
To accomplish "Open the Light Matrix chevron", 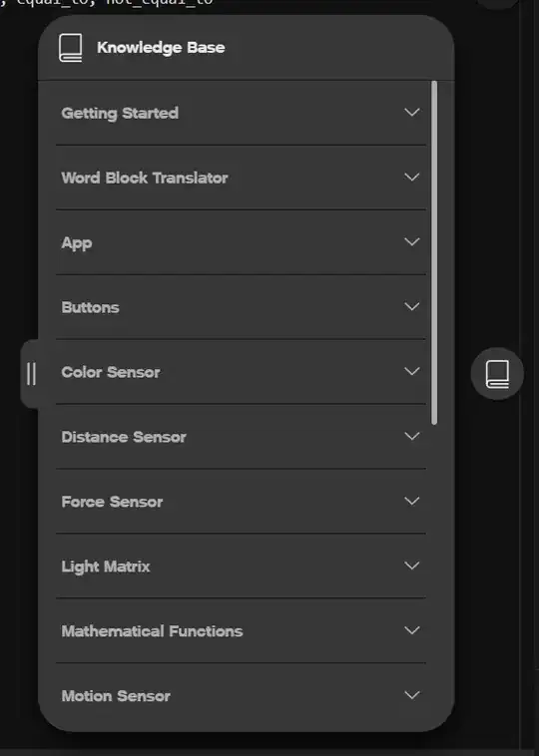I will point(411,566).
